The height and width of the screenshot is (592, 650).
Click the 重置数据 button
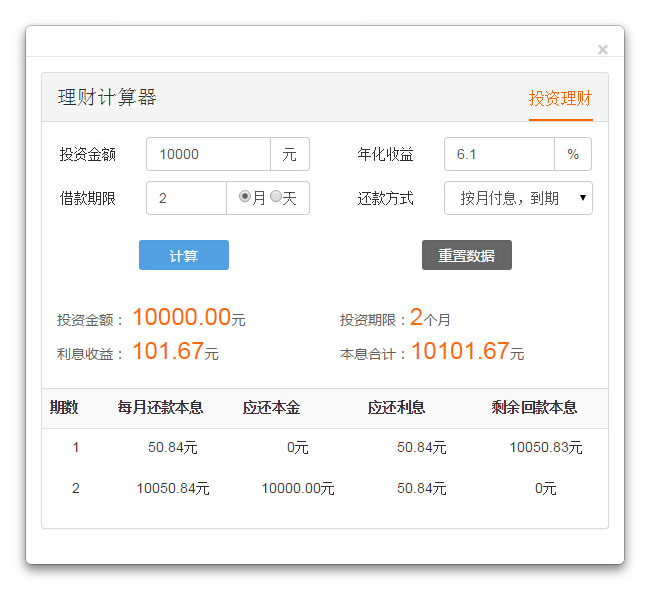tap(466, 255)
